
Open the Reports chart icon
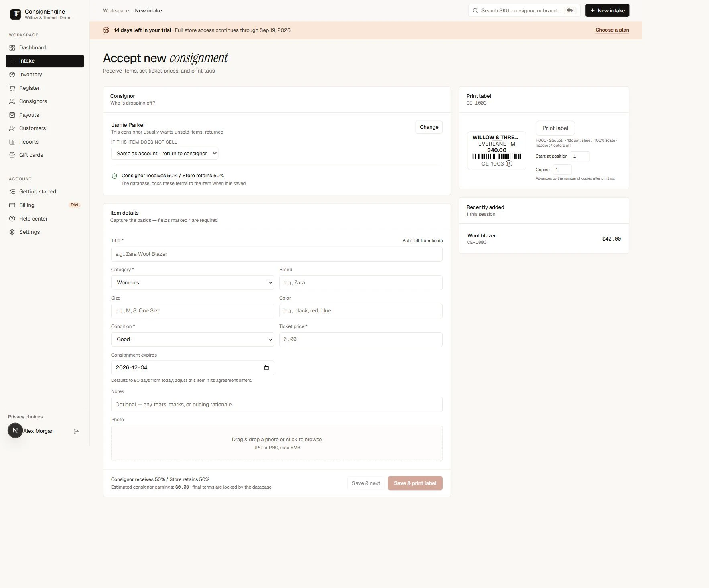tap(12, 142)
